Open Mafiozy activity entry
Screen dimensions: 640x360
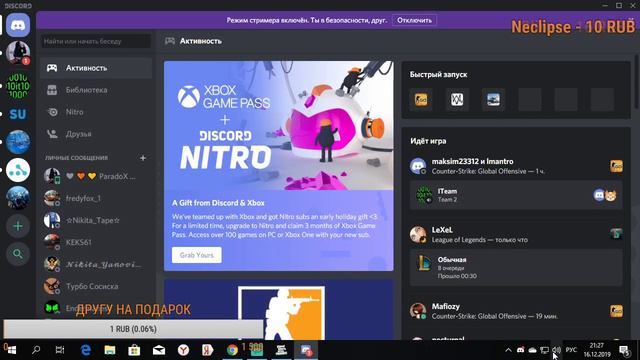[x=516, y=311]
